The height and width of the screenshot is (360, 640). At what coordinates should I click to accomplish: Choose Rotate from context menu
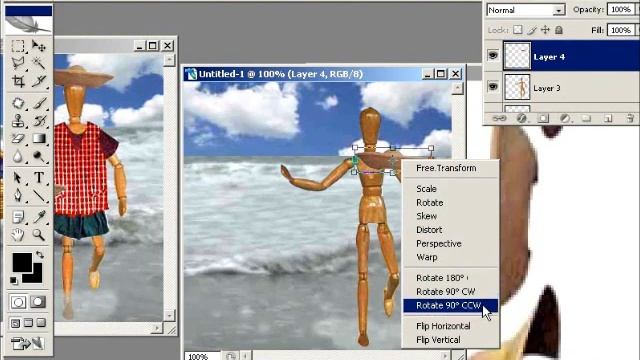pyautogui.click(x=429, y=202)
